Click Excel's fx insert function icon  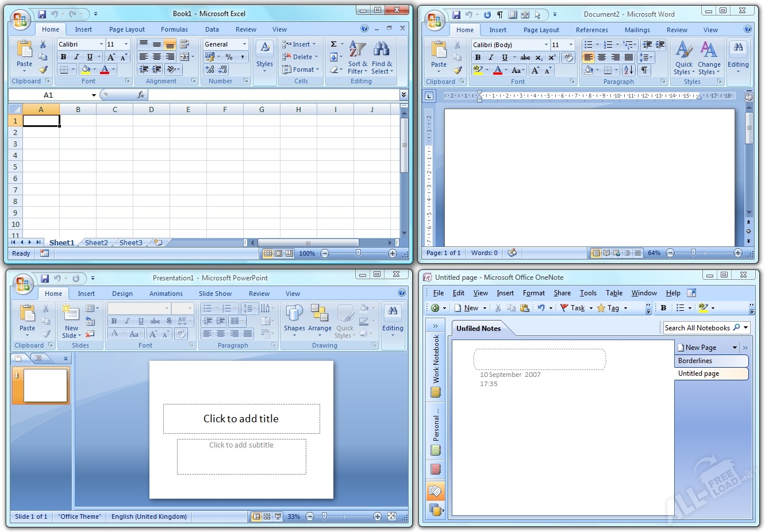(141, 95)
